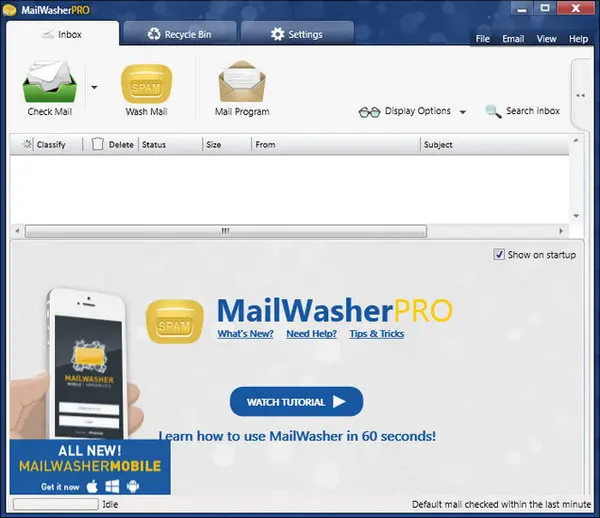Click the status bar progress bar
This screenshot has width=600, height=518.
[x=56, y=504]
